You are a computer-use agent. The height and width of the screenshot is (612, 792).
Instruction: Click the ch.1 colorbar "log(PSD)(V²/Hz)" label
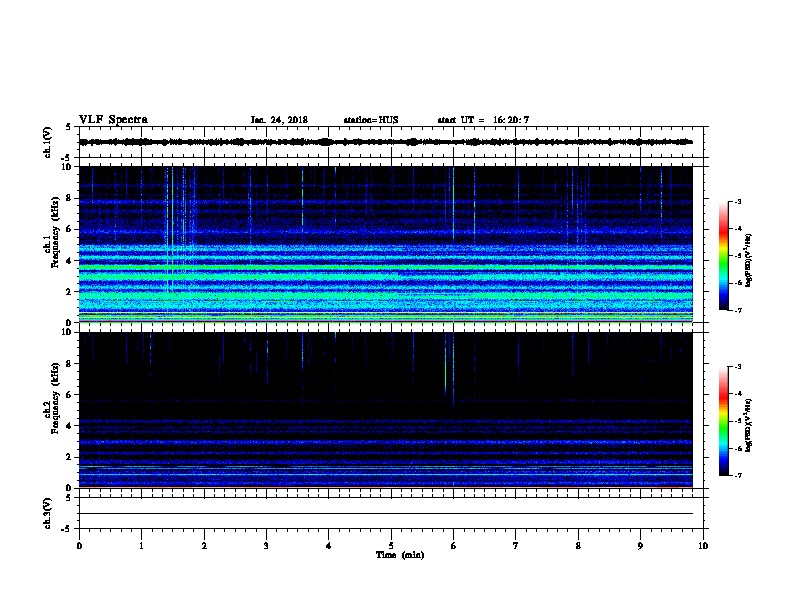748,260
